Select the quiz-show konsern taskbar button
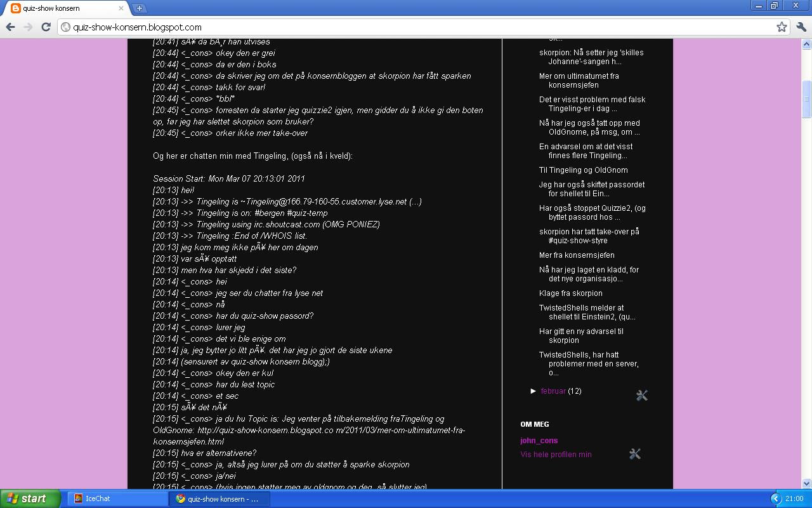 220,498
